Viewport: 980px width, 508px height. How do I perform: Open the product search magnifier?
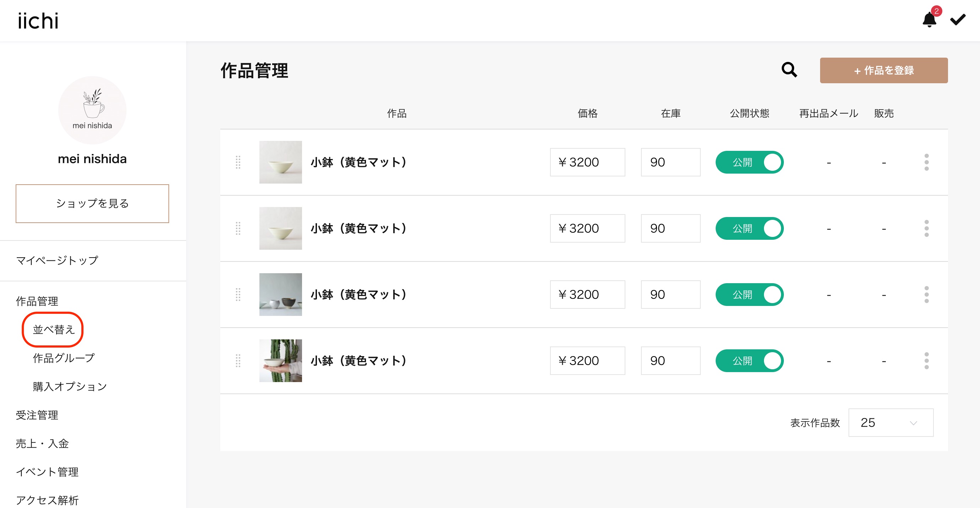pos(789,70)
